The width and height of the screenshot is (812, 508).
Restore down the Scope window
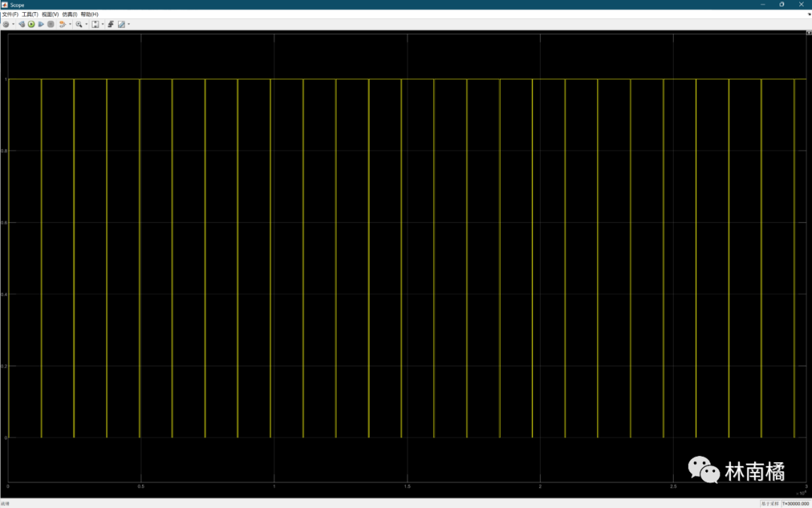click(781, 5)
